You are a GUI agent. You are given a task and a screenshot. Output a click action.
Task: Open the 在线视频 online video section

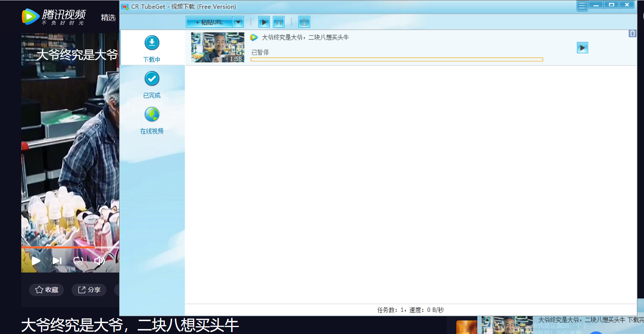coord(152,120)
